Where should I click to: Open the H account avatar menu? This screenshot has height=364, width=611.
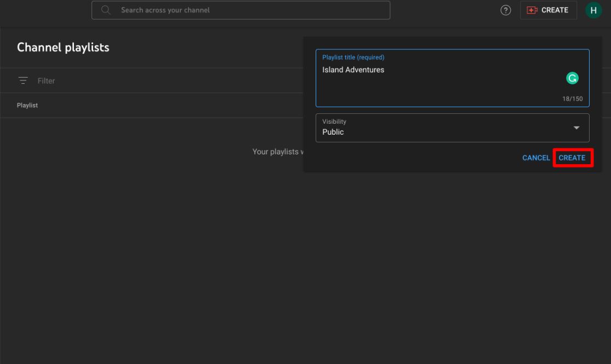pyautogui.click(x=593, y=10)
